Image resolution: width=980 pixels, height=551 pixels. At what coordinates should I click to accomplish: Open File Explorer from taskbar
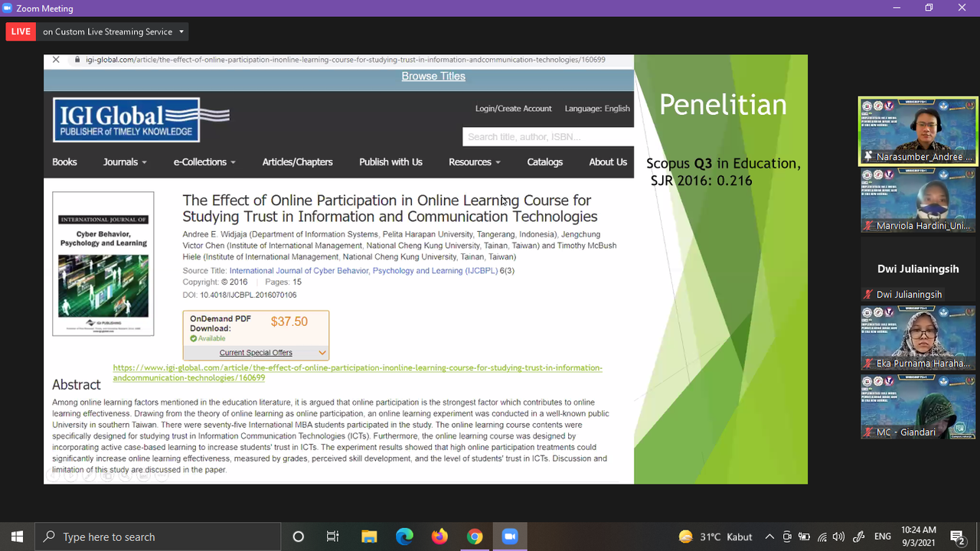(x=369, y=536)
